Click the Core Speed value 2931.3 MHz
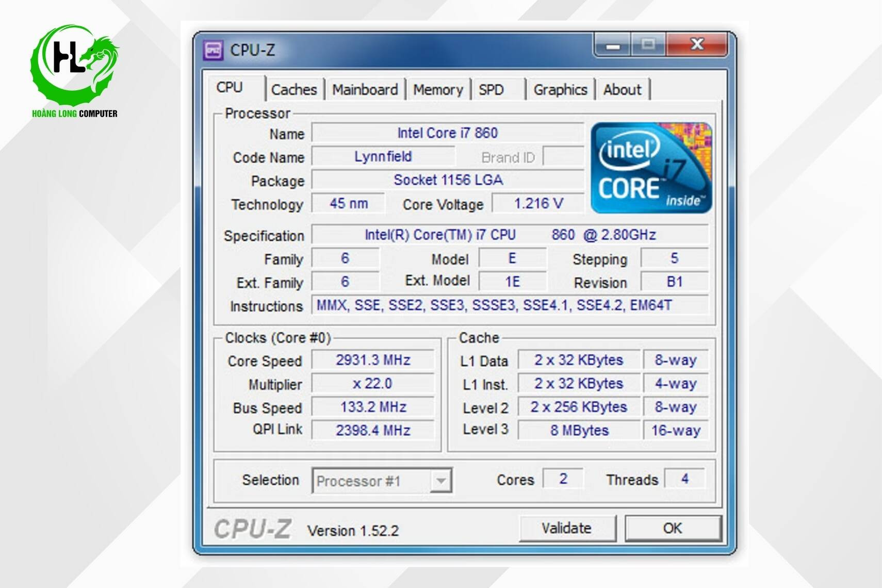The width and height of the screenshot is (882, 588). point(373,360)
